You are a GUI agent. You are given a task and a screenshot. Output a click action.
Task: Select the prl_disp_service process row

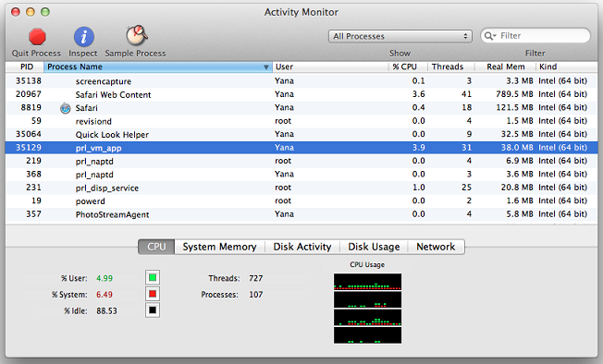tap(301, 188)
